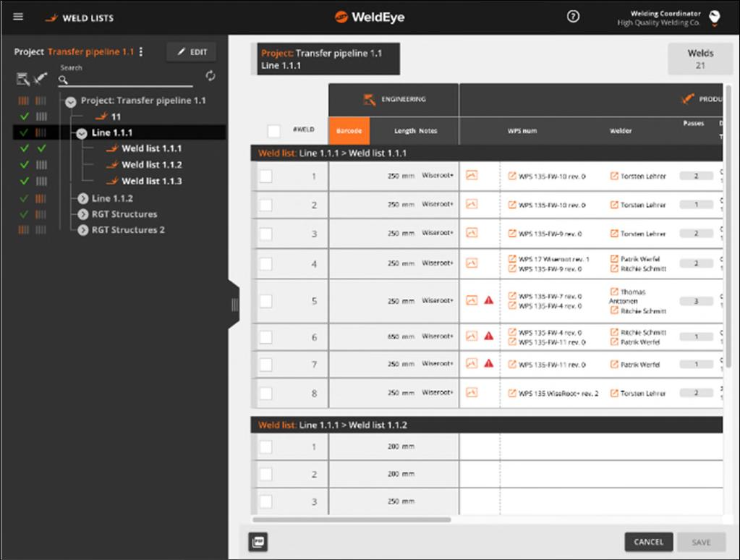
Task: Check weld 1 in Weld list 1.1.2
Action: (x=265, y=446)
